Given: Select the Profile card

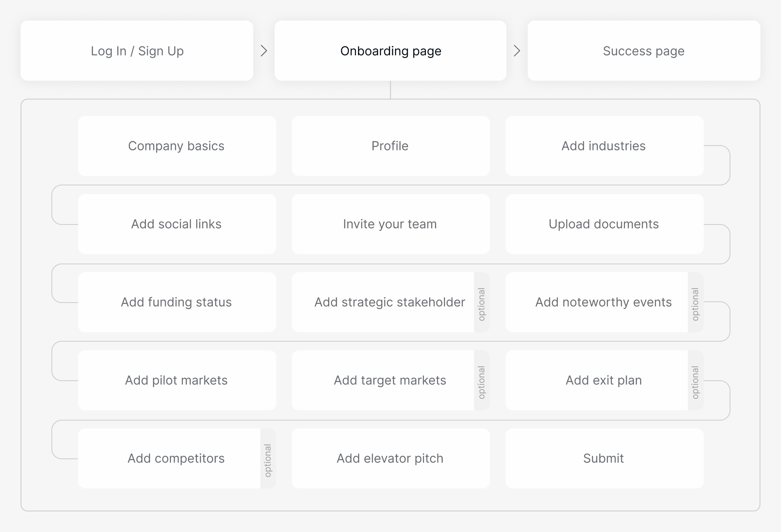Looking at the screenshot, I should pyautogui.click(x=390, y=146).
